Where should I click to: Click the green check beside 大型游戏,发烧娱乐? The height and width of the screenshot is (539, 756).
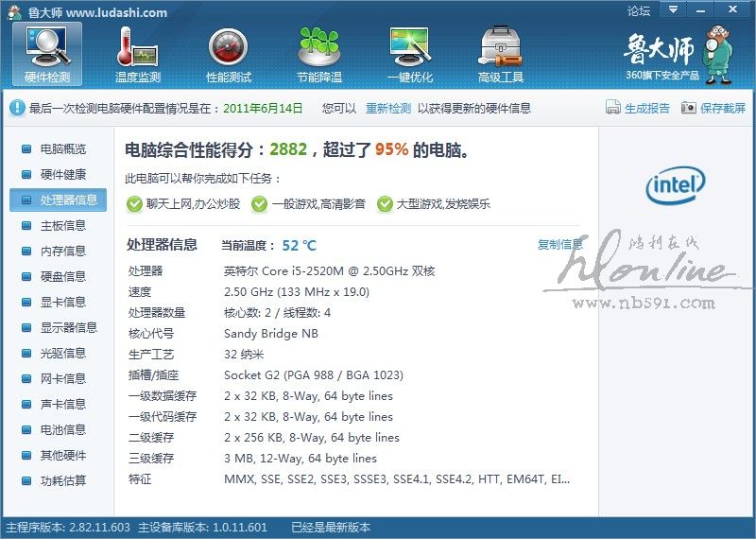(x=385, y=204)
